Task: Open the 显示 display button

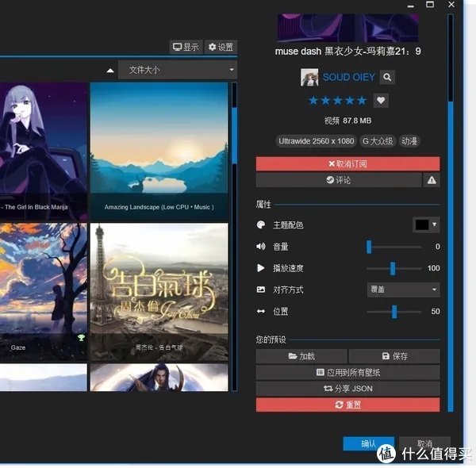Action: click(186, 47)
